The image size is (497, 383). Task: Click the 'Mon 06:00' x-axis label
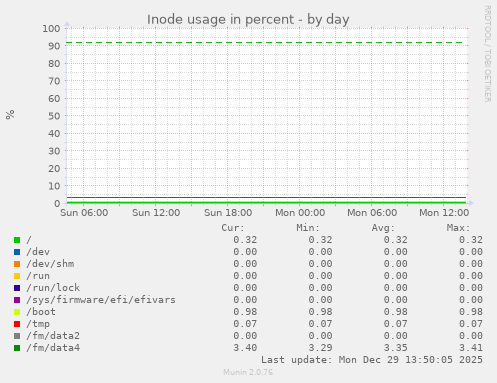tap(372, 213)
